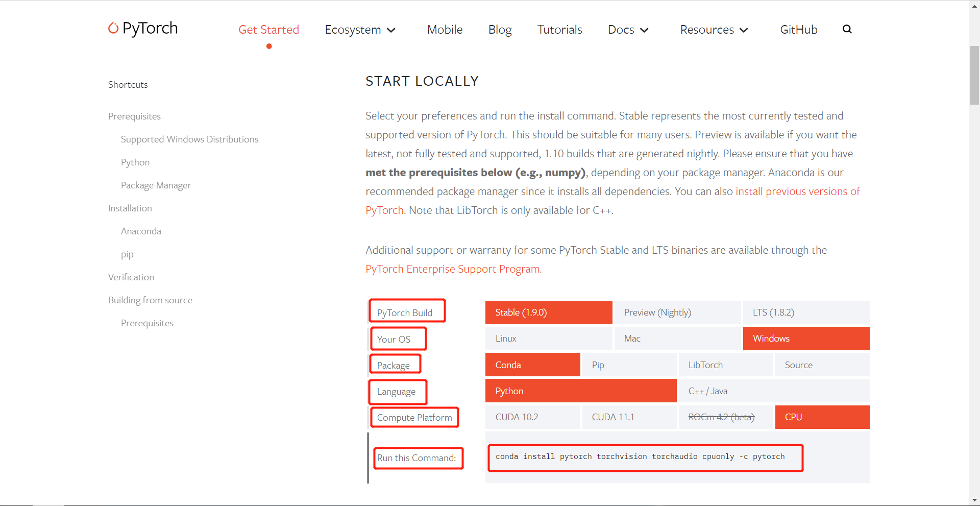
Task: Select LTS (1.8.2) build
Action: [x=806, y=312]
